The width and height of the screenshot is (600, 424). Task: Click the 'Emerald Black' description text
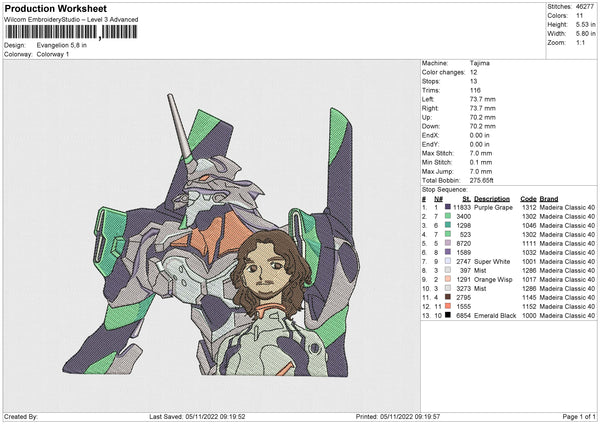click(495, 316)
